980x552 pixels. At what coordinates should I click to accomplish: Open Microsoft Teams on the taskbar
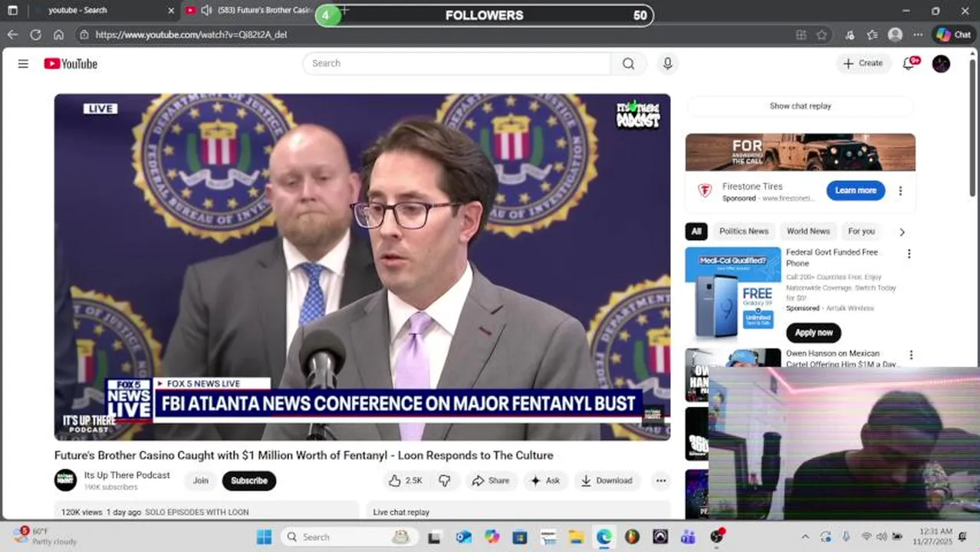(x=688, y=537)
